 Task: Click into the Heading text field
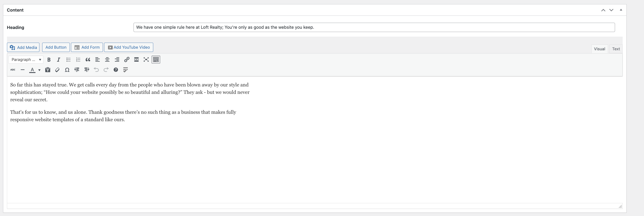[x=374, y=27]
